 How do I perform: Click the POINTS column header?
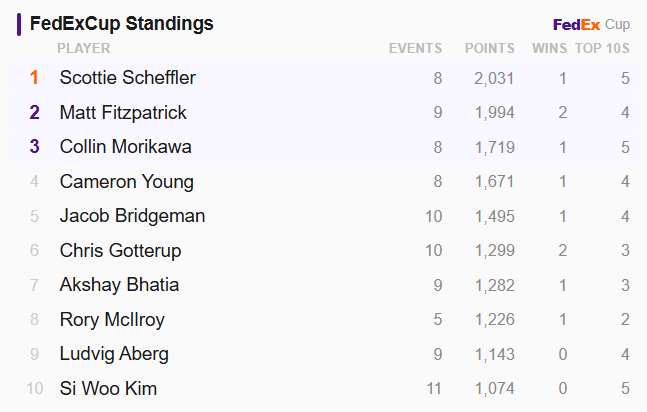click(490, 48)
